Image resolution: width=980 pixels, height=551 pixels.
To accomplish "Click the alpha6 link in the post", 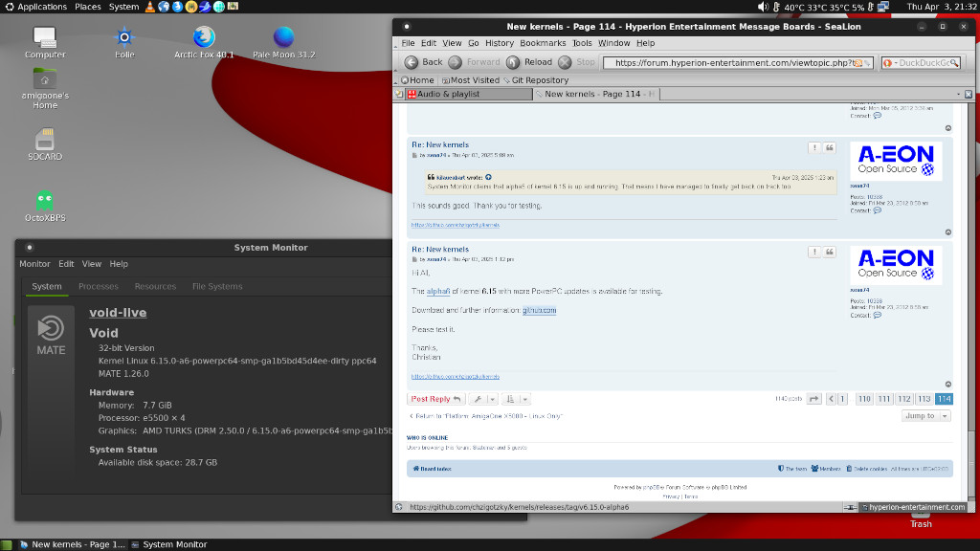I will coord(438,291).
